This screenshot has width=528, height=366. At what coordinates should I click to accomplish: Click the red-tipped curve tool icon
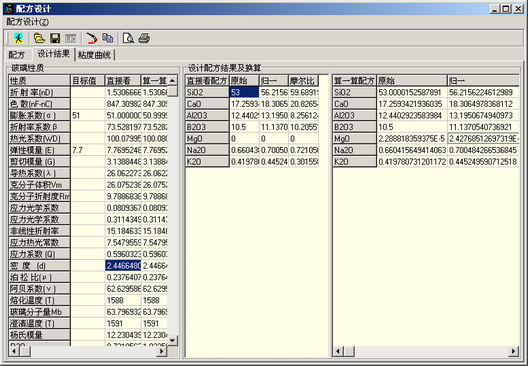pos(91,38)
